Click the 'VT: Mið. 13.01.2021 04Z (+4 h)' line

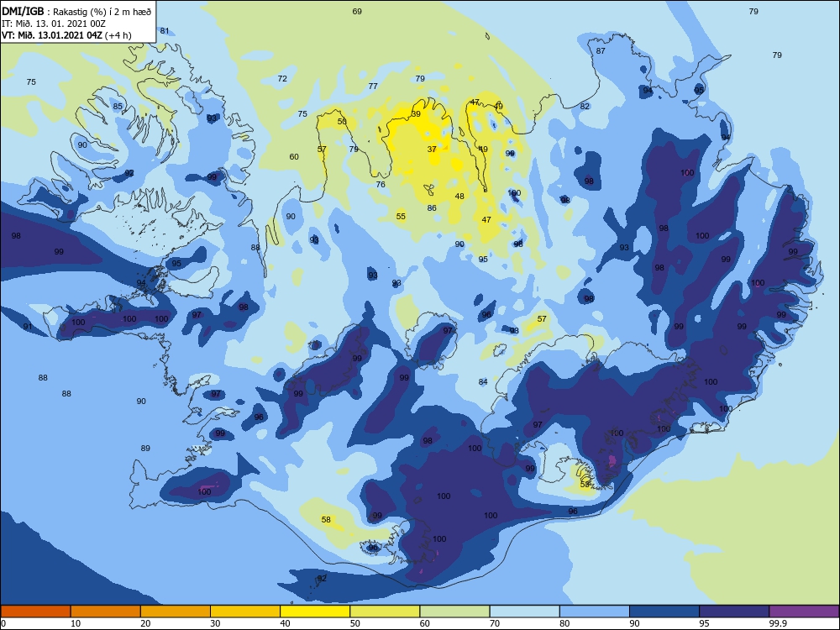(66, 35)
